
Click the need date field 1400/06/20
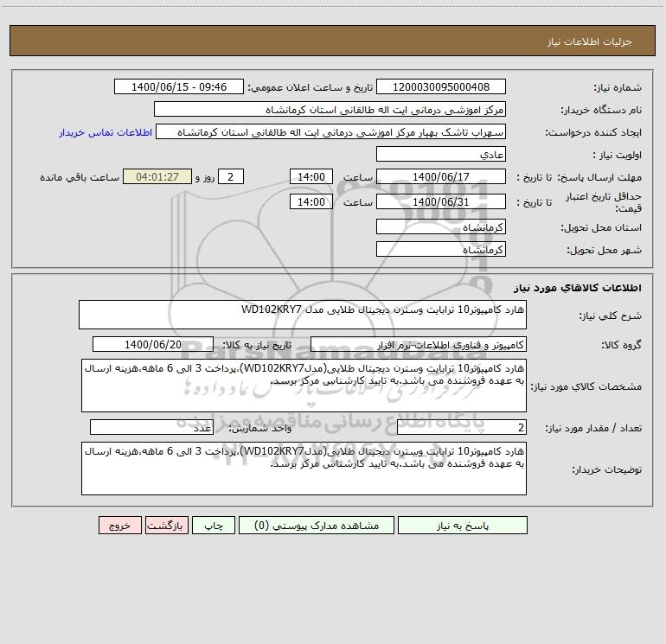point(153,344)
